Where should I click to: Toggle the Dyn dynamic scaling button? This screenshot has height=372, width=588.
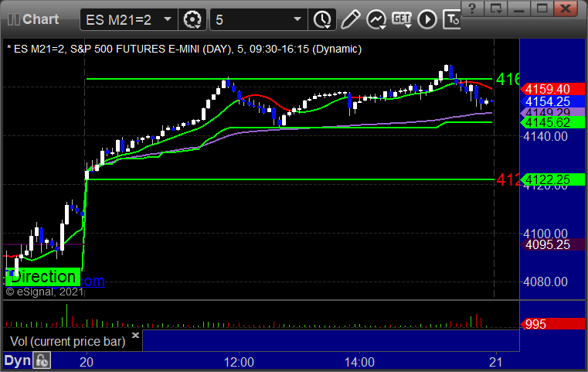17,360
